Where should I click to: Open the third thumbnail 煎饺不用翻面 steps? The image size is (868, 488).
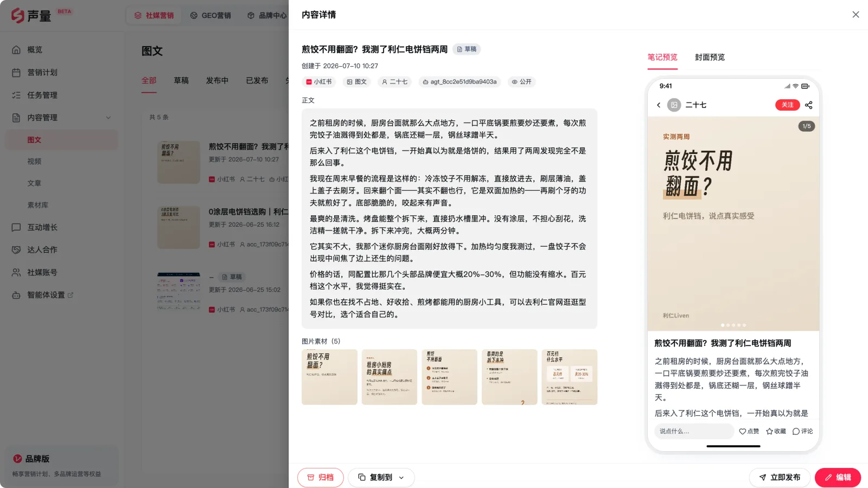pos(449,377)
